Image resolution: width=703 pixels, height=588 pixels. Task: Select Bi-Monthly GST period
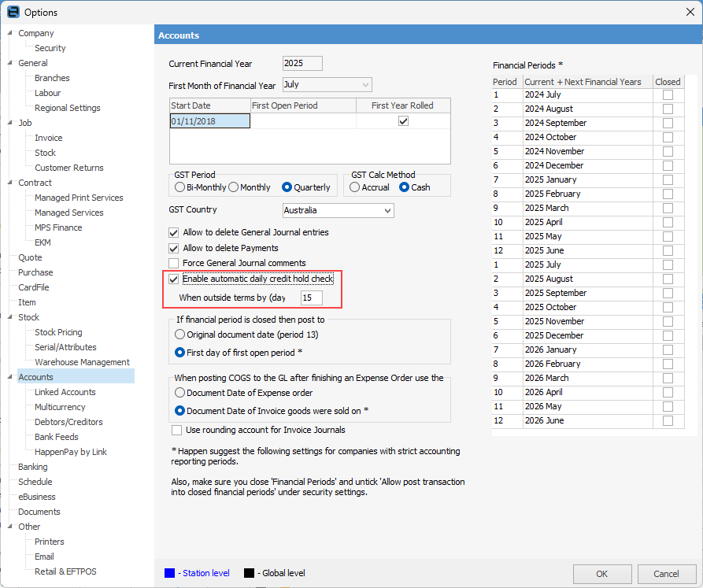[179, 187]
